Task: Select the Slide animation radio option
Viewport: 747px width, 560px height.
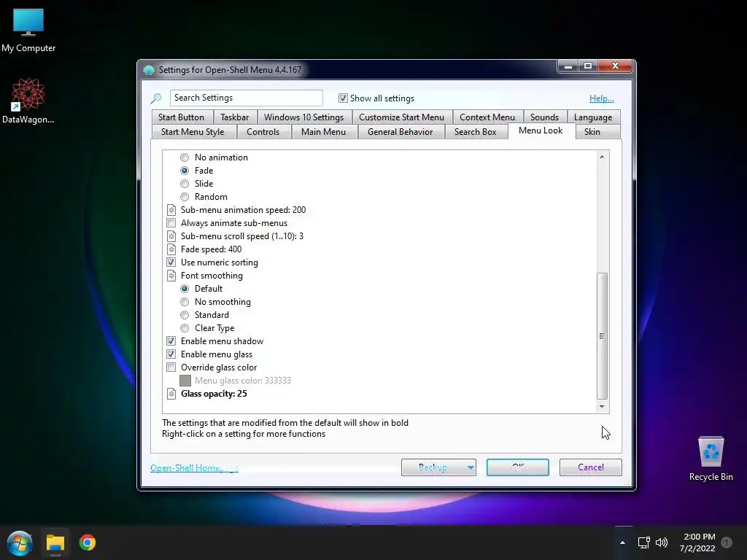Action: (x=185, y=184)
